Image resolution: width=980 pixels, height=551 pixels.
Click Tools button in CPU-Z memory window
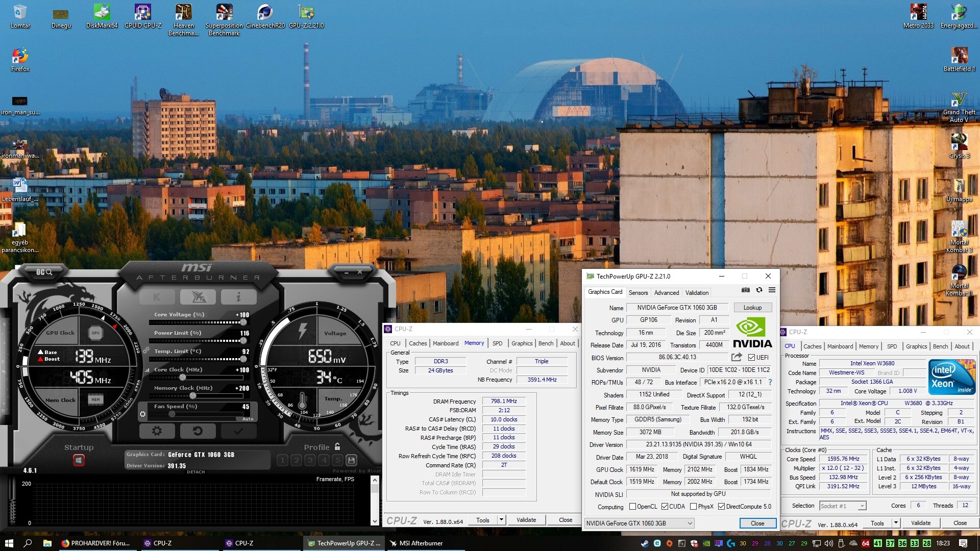pos(483,520)
